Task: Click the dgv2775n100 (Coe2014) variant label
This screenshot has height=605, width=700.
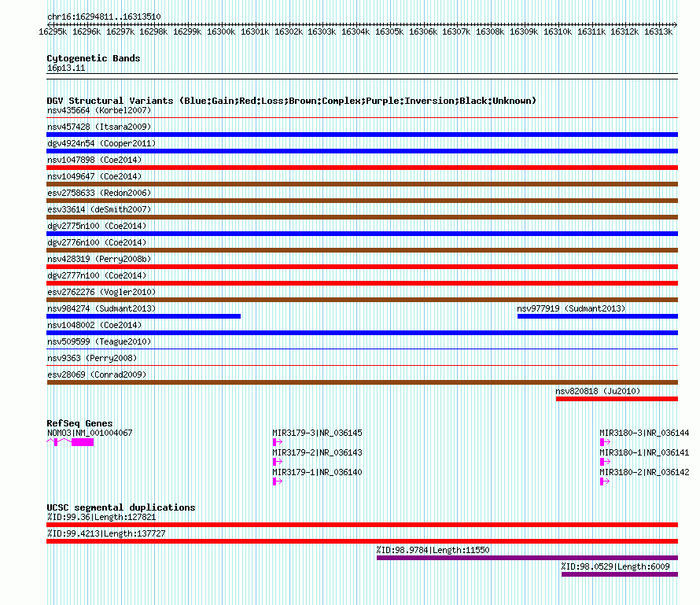Action: (x=97, y=226)
